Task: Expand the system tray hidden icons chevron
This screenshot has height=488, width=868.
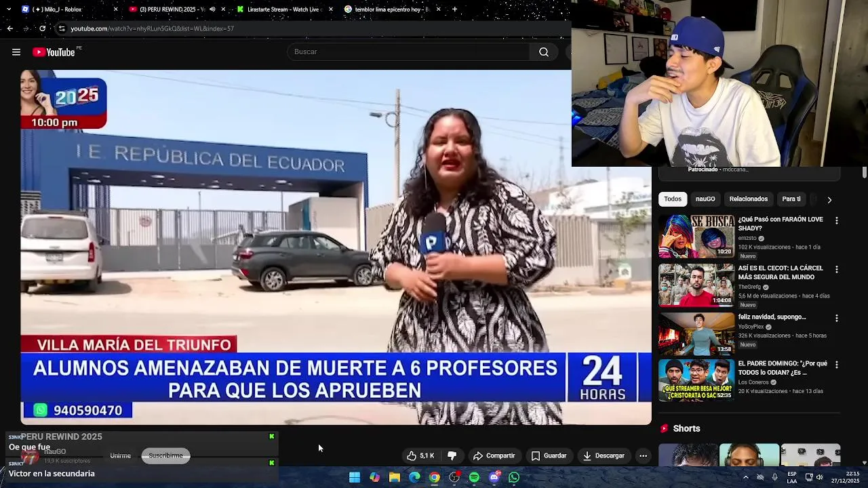Action: point(746,477)
